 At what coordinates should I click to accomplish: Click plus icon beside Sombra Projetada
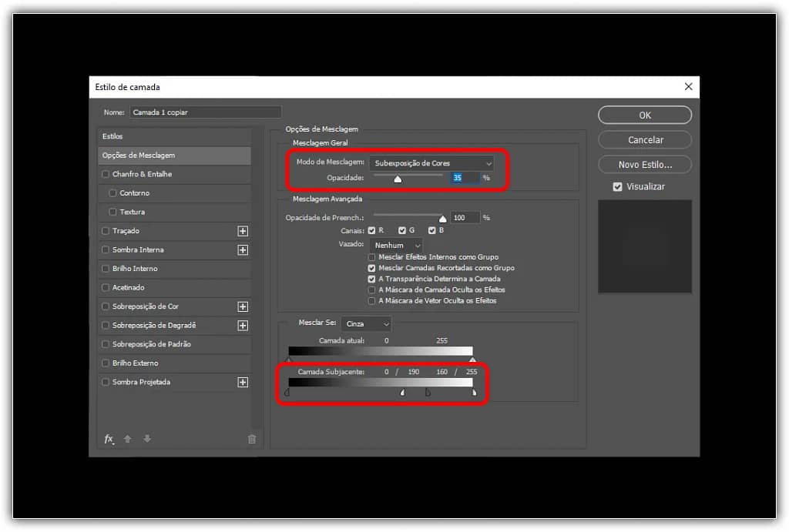tap(243, 382)
